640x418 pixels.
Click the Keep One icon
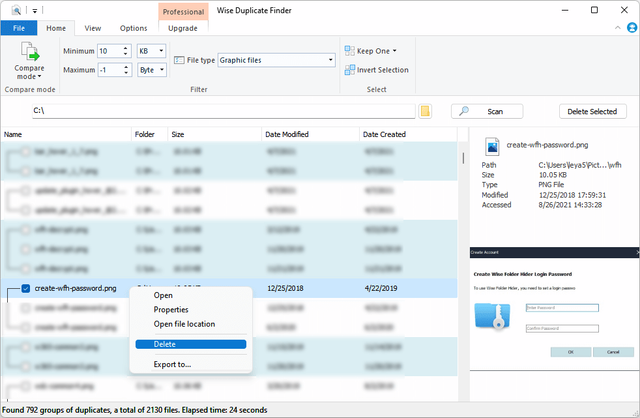tap(349, 51)
